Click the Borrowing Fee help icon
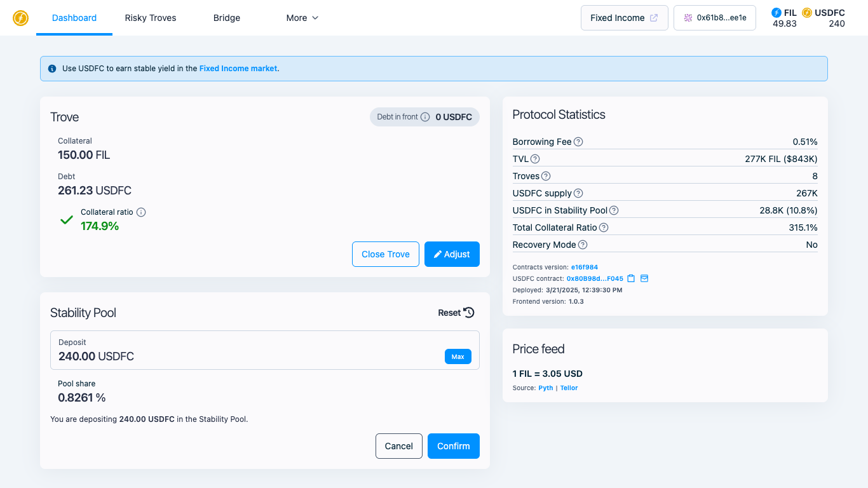868x488 pixels. [578, 142]
